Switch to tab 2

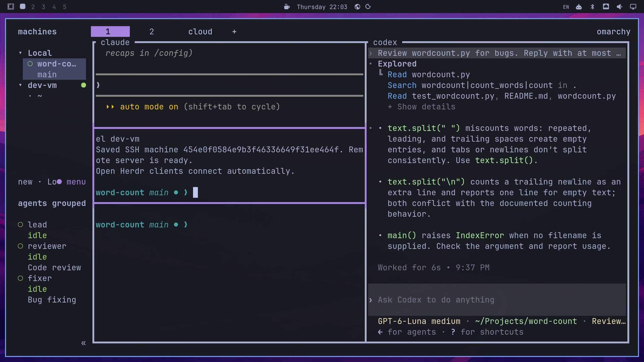pyautogui.click(x=152, y=32)
